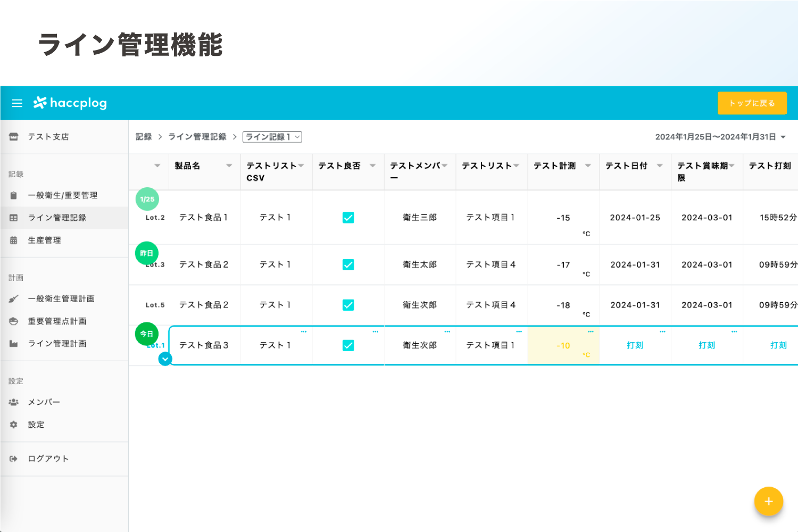Click the icon beside 重要管理点計画
The width and height of the screenshot is (798, 532).
point(14,321)
